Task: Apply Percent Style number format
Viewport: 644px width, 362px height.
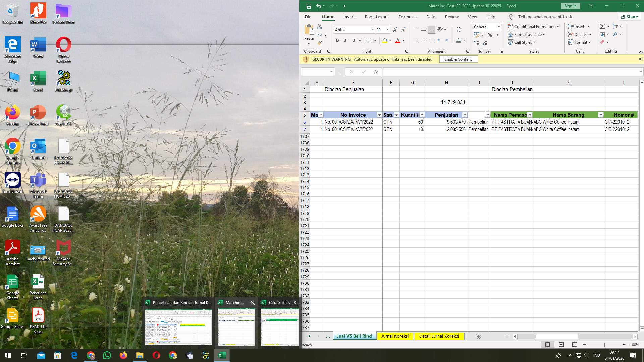Action: point(490,35)
